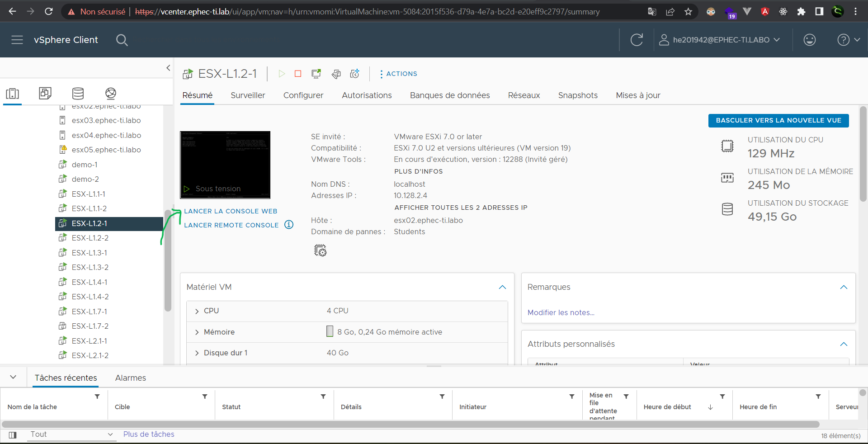Click LANCER LA CONSOLE WEB link
Image resolution: width=868 pixels, height=444 pixels.
click(x=231, y=211)
